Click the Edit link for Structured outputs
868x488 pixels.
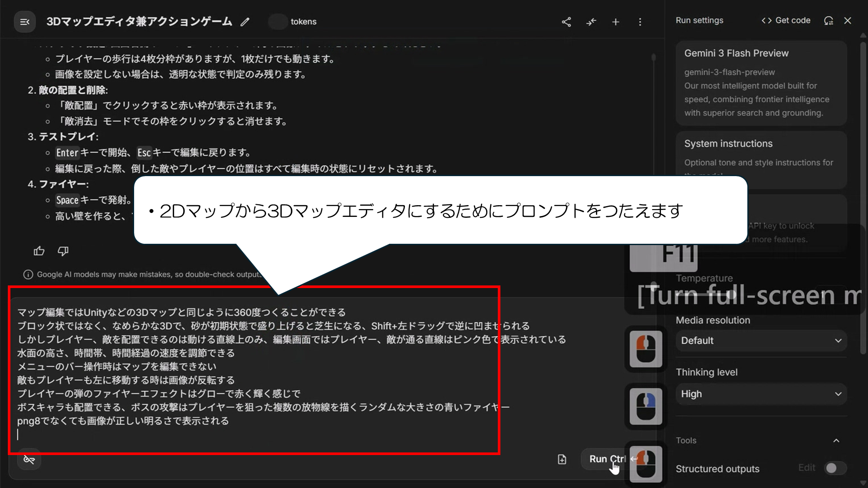[807, 468]
